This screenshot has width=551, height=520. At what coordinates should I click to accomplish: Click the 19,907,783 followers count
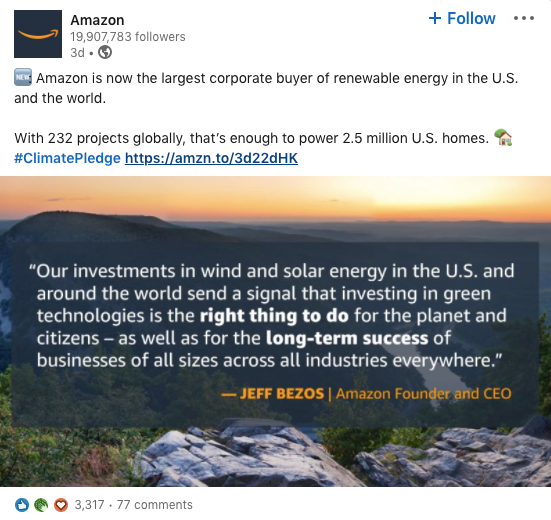pyautogui.click(x=128, y=37)
